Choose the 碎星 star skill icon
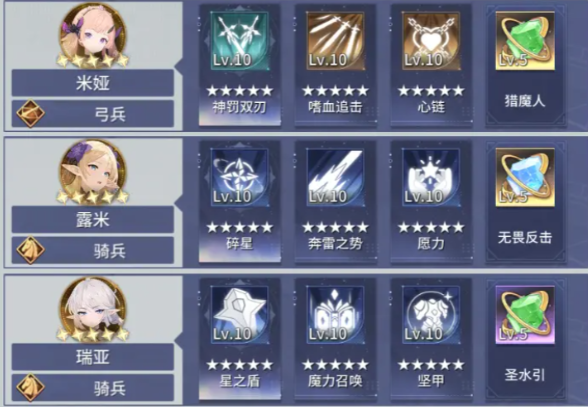This screenshot has width=588, height=407. point(240,177)
